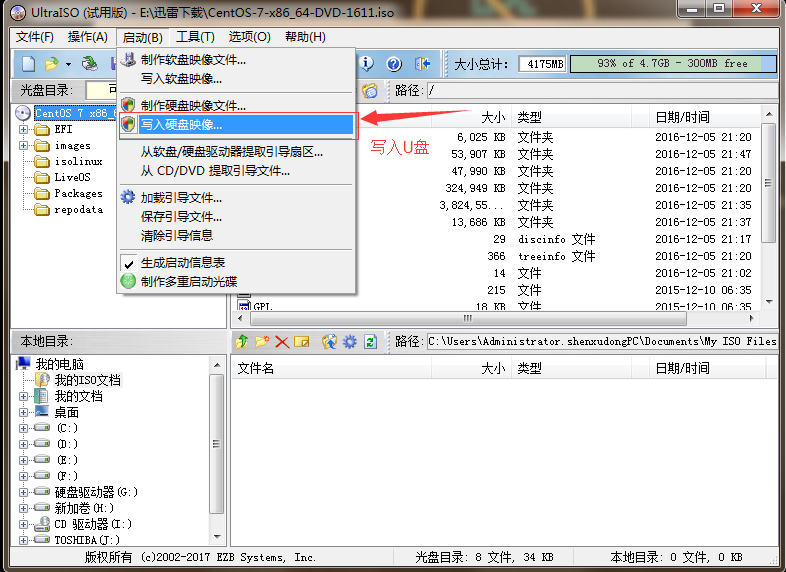This screenshot has width=786, height=572.
Task: Choose 写入软盘映像... menu entry
Action: (x=236, y=79)
